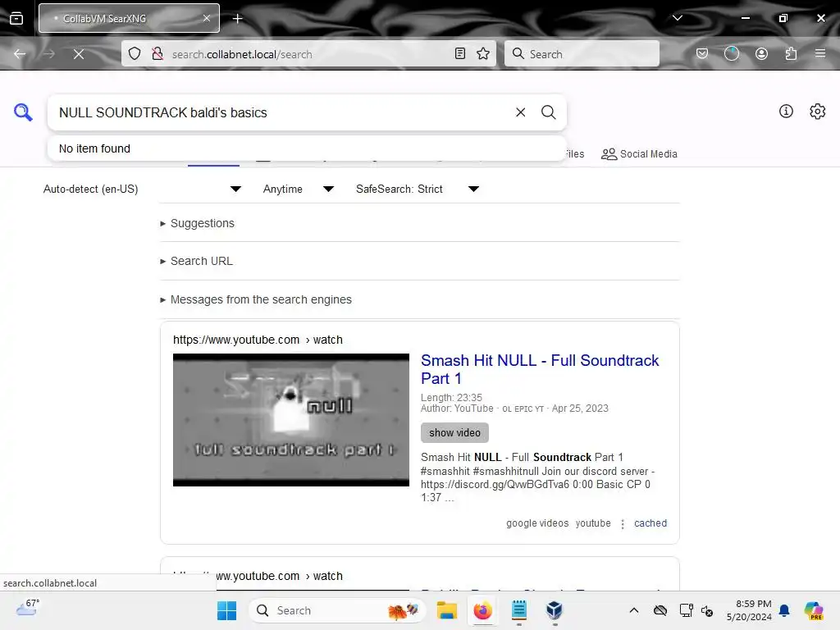Open the language Auto-detect dropdown
The width and height of the screenshot is (840, 630).
(x=142, y=189)
